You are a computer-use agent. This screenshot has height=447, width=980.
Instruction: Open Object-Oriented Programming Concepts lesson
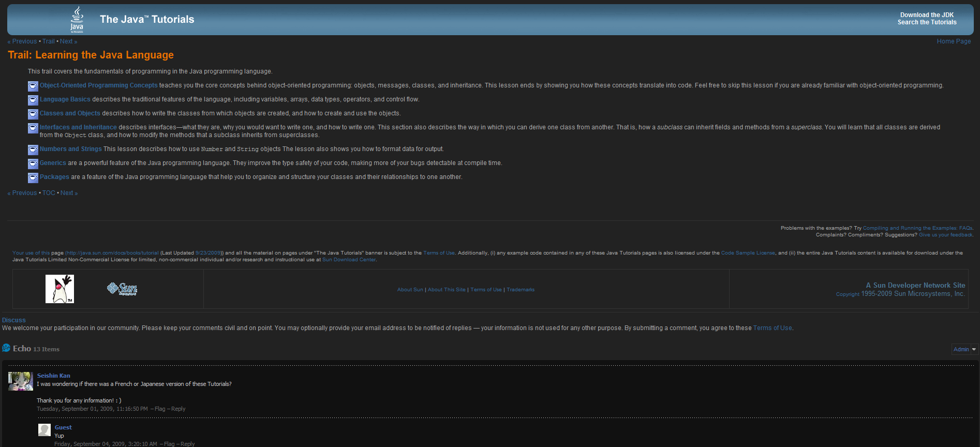pos(99,85)
